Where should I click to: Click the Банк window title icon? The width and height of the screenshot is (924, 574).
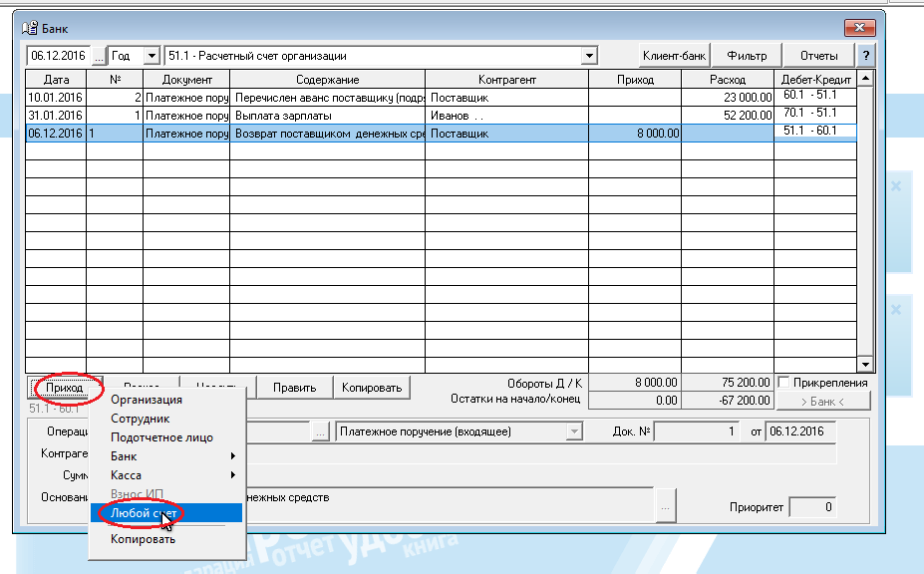click(x=29, y=27)
